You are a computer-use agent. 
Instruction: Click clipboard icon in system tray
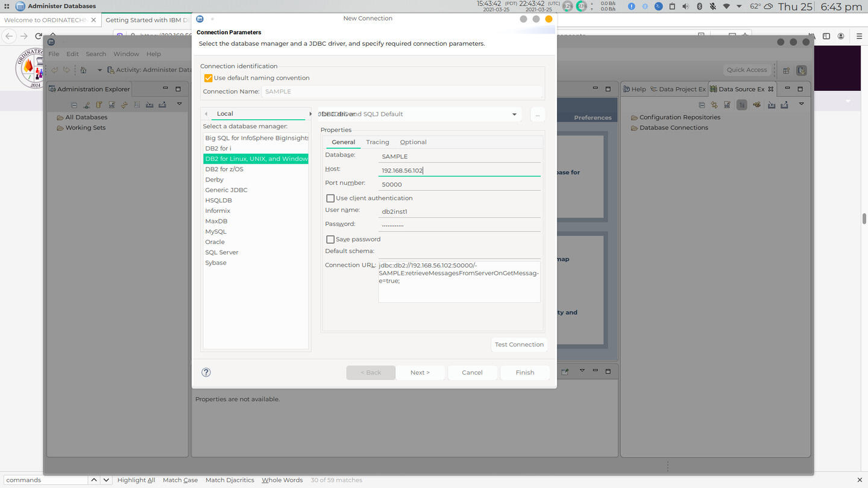[x=672, y=6]
